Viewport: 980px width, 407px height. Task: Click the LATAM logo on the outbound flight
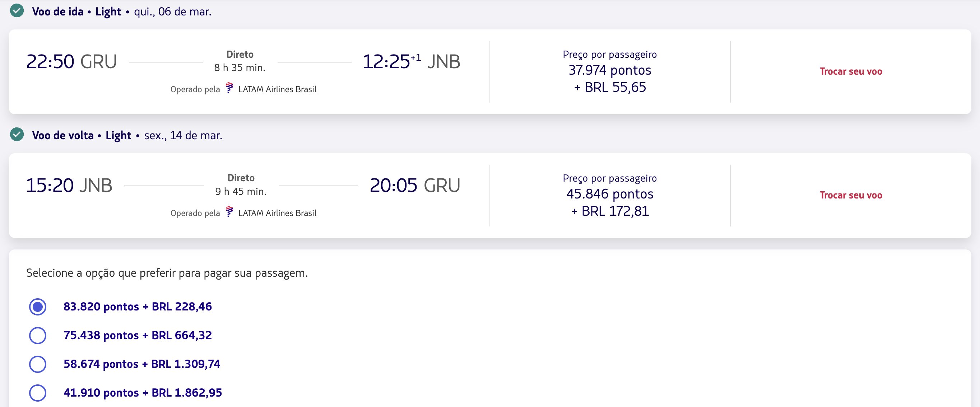pyautogui.click(x=229, y=88)
